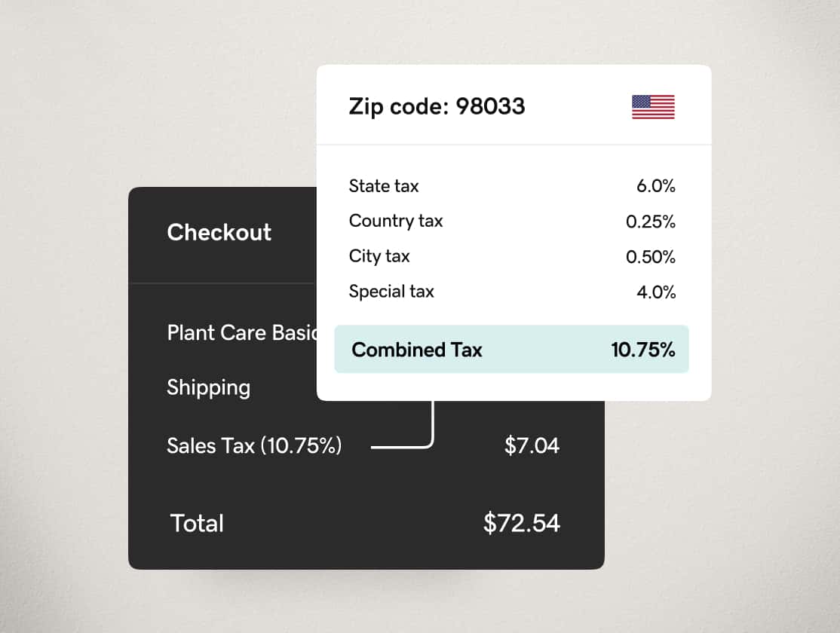Click the City tax label
Viewport: 840px width, 633px height.
click(379, 256)
